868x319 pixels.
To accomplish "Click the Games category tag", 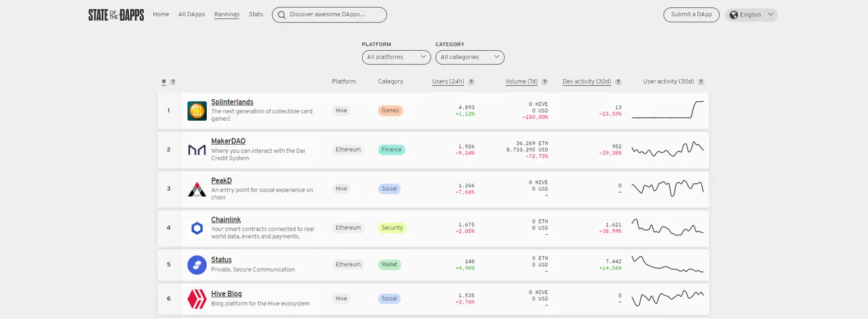I will click(391, 111).
